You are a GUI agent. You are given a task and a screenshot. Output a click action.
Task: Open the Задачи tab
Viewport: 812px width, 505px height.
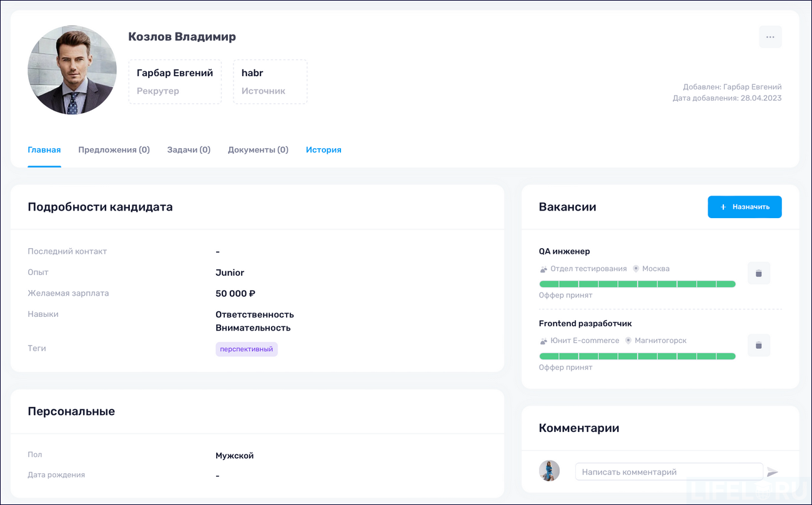pyautogui.click(x=189, y=149)
